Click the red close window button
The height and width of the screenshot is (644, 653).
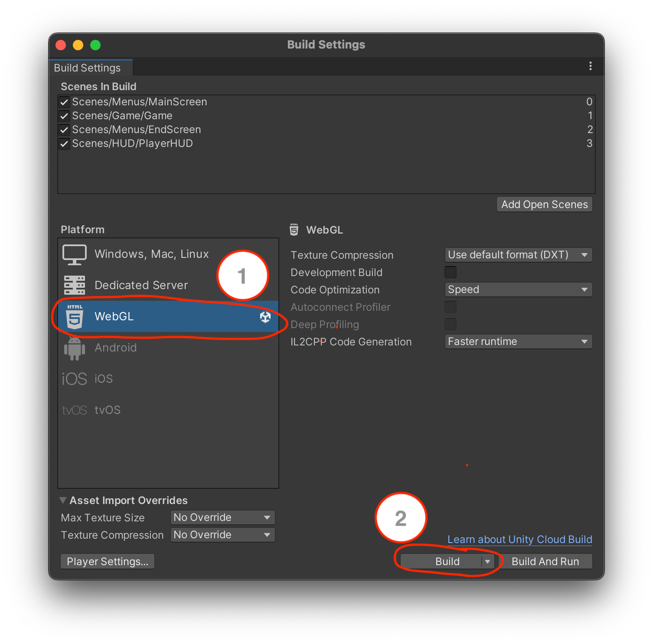(61, 45)
